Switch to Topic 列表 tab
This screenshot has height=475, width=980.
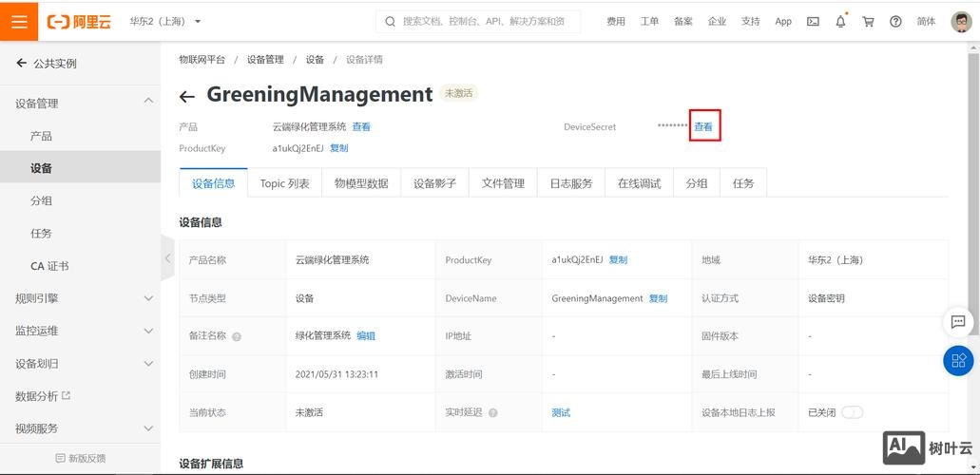[x=284, y=183]
